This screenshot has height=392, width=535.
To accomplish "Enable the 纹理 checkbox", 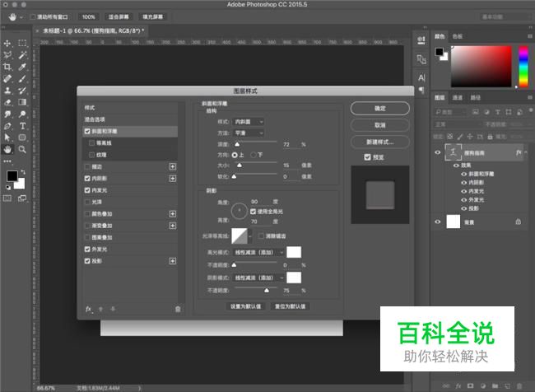I will click(x=92, y=155).
